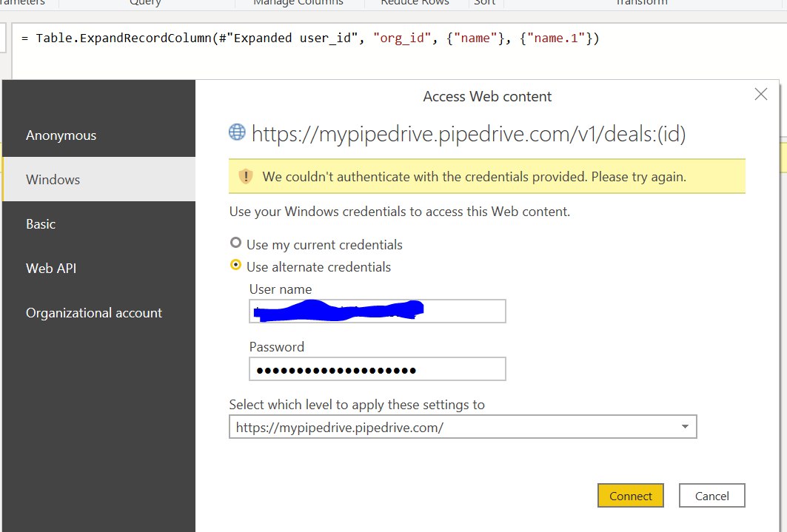
Task: Click the warning shield icon in banner
Action: (x=246, y=177)
